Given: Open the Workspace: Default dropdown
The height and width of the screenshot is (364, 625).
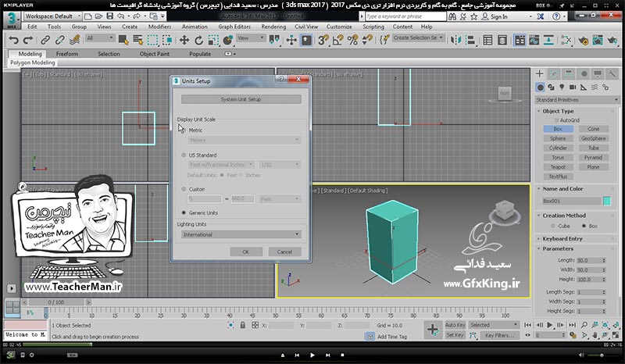Looking at the screenshot, I should tap(52, 16).
